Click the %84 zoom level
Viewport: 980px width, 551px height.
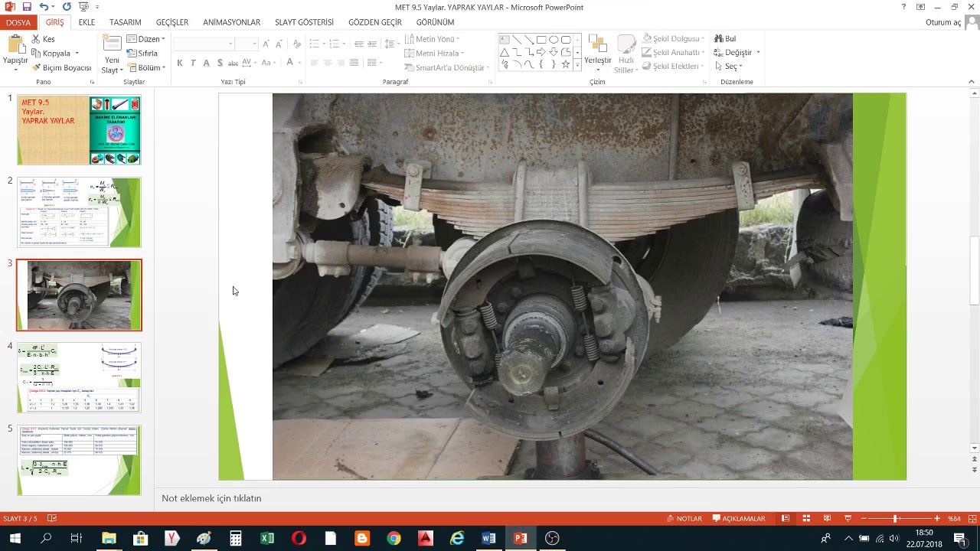(x=954, y=518)
